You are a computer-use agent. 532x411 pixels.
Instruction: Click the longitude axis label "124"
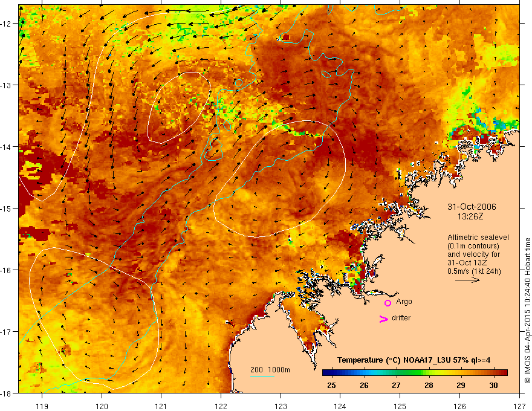340,406
